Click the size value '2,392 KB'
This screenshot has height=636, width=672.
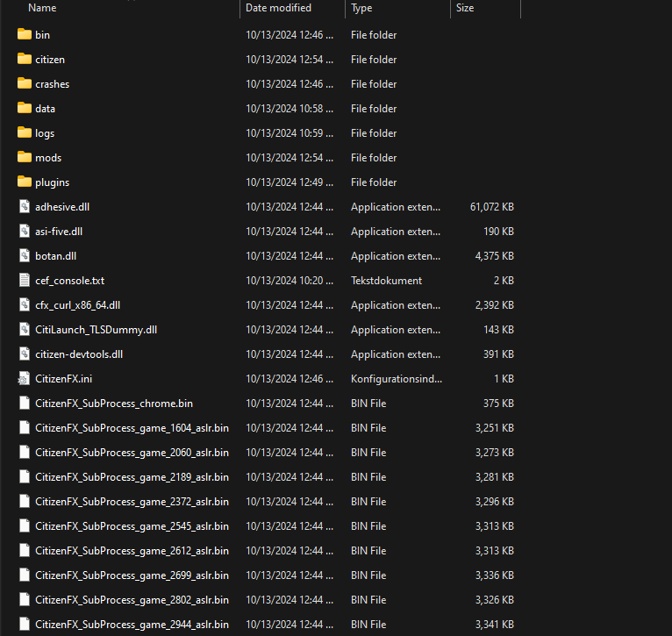coord(494,305)
